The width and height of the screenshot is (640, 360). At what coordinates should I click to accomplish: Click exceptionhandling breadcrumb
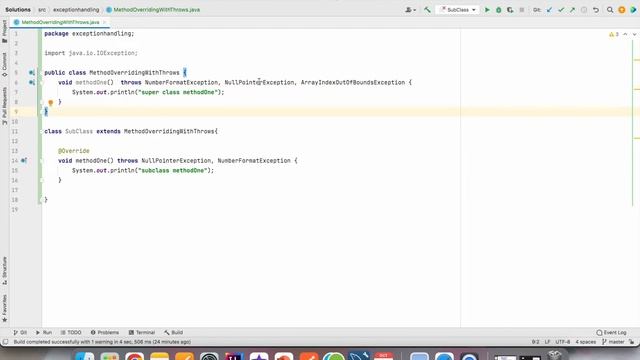(76, 9)
